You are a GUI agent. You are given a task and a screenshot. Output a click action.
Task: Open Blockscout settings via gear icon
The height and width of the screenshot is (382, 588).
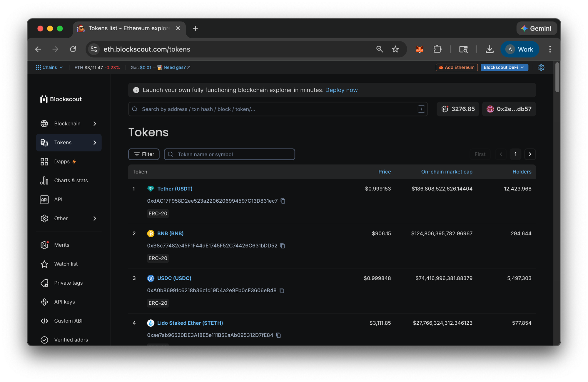pos(541,67)
